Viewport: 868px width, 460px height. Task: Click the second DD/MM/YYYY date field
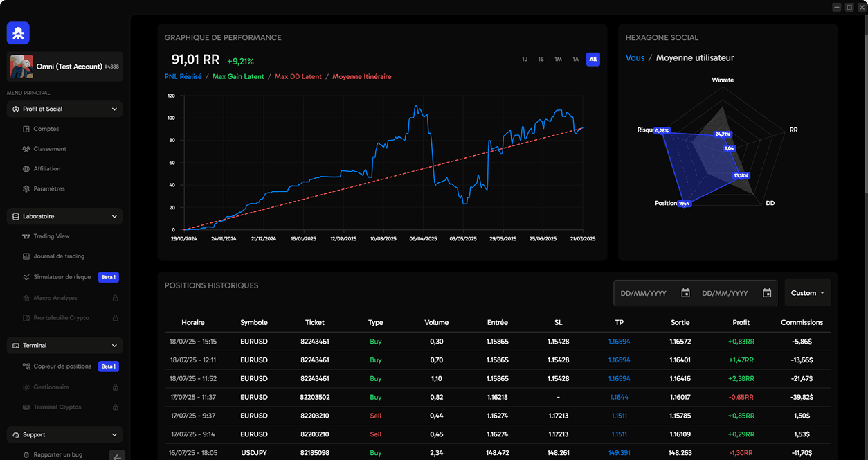pos(725,293)
